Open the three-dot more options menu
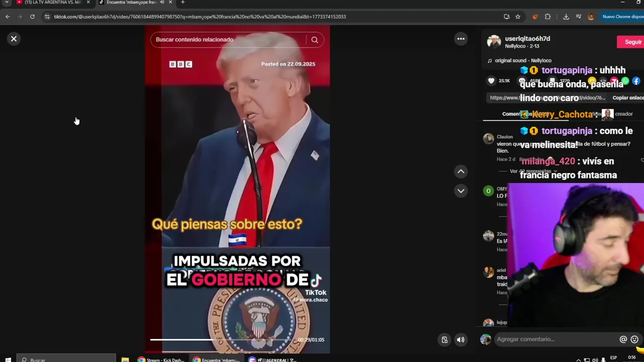 click(461, 39)
